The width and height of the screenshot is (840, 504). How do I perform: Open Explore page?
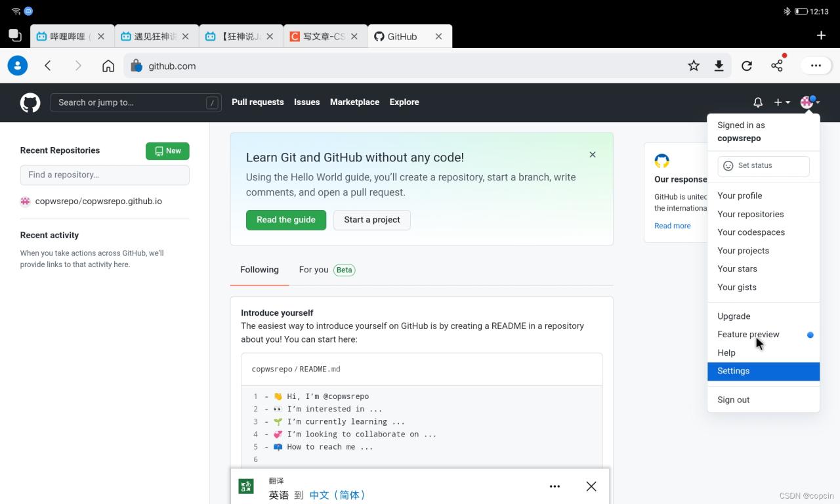pos(404,102)
